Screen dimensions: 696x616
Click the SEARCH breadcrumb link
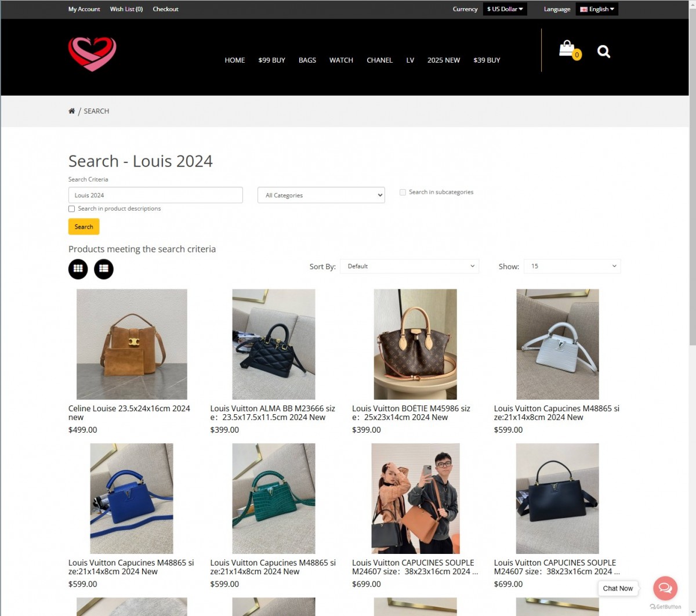tap(96, 111)
